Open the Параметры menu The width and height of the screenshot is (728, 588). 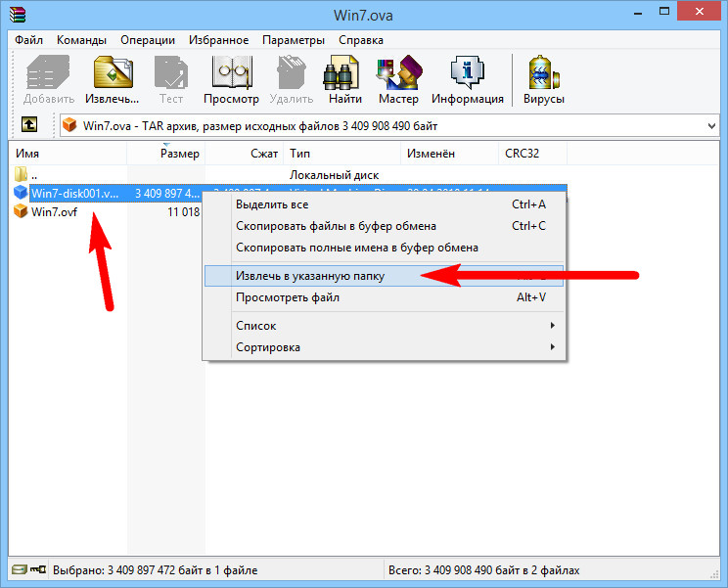[x=294, y=40]
